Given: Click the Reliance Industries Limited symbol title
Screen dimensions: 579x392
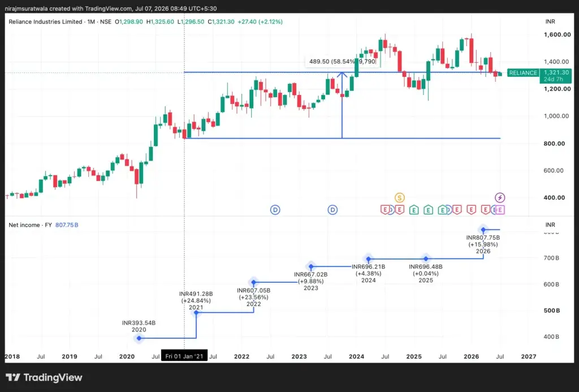Looking at the screenshot, I should 45,22.
